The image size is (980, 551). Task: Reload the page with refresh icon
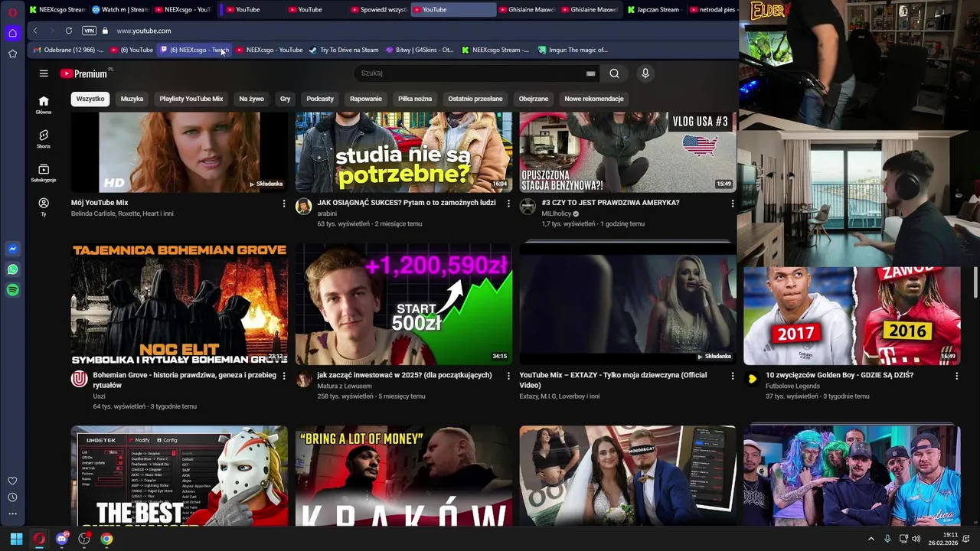(69, 31)
